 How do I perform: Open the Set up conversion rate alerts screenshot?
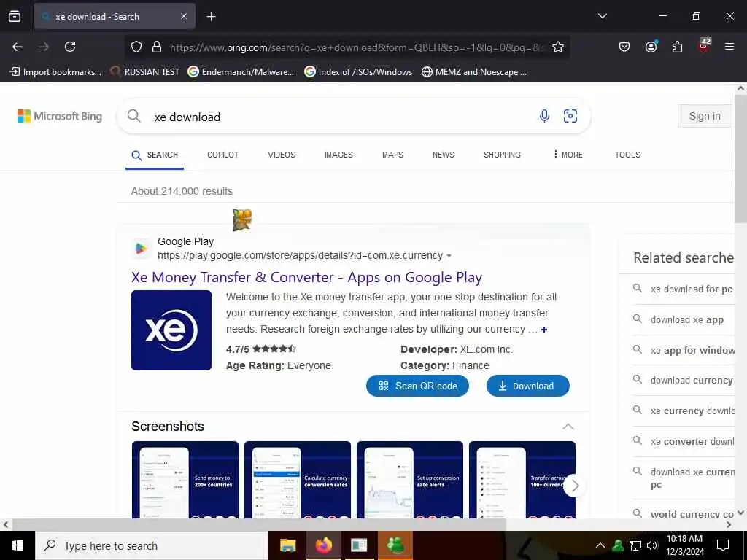tap(410, 480)
